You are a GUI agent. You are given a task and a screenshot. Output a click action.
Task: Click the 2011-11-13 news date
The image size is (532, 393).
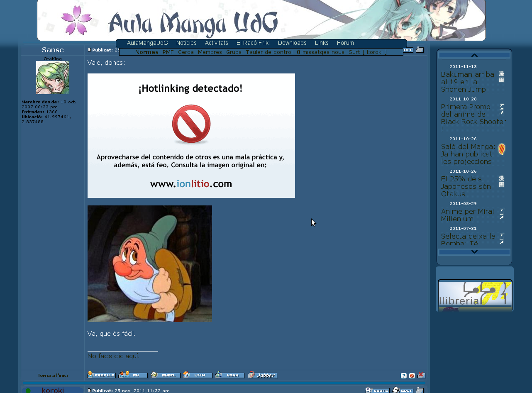(x=463, y=66)
